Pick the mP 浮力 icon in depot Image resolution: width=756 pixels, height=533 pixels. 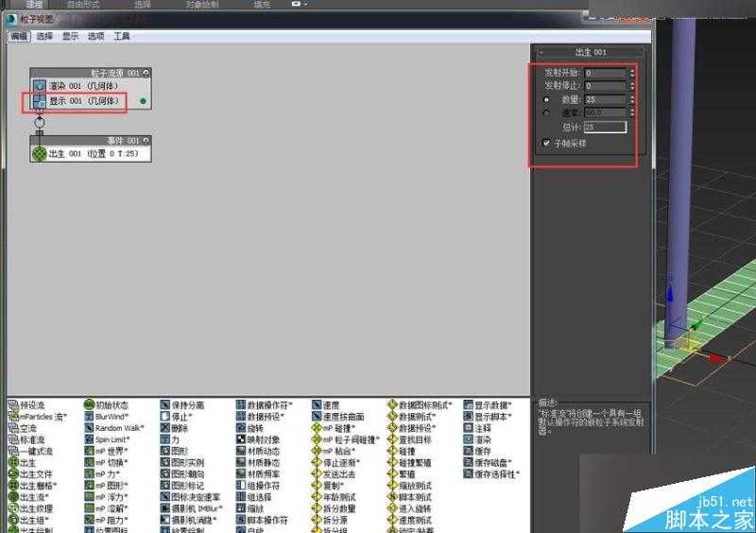pyautogui.click(x=89, y=497)
